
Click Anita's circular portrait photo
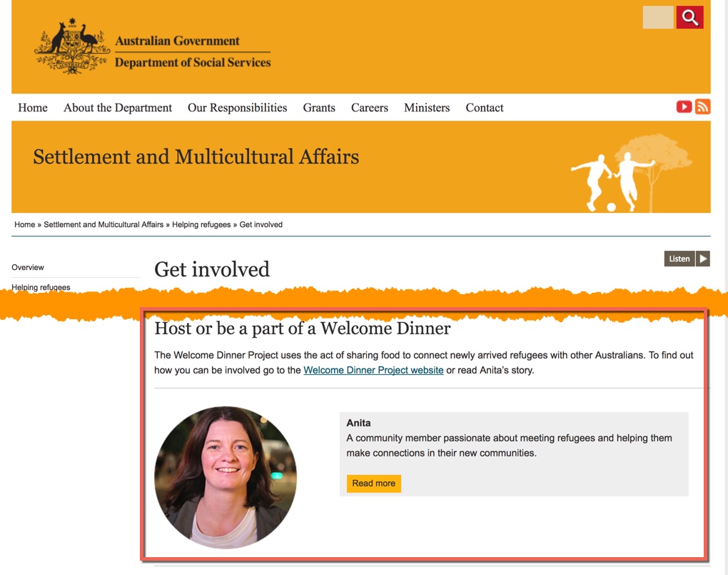(x=226, y=477)
